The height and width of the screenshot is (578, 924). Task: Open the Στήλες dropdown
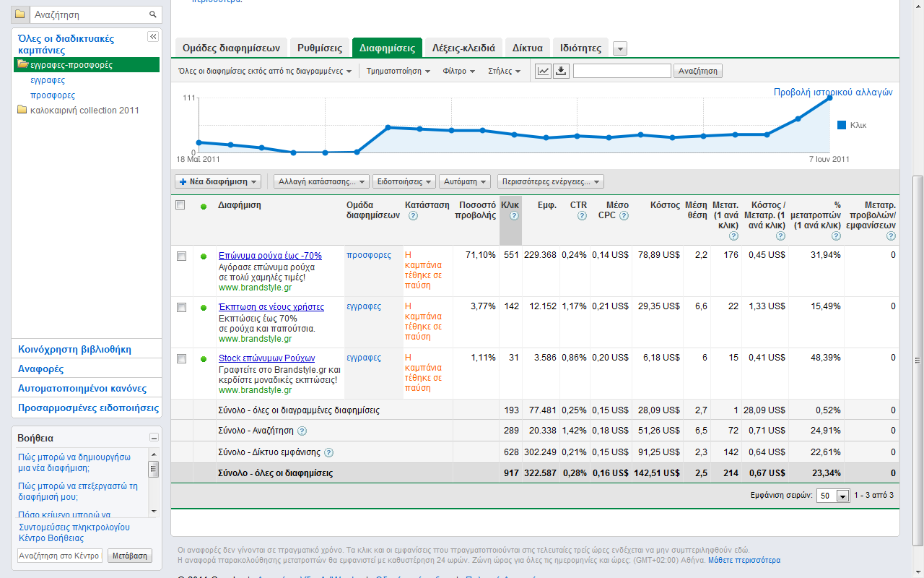click(x=505, y=71)
